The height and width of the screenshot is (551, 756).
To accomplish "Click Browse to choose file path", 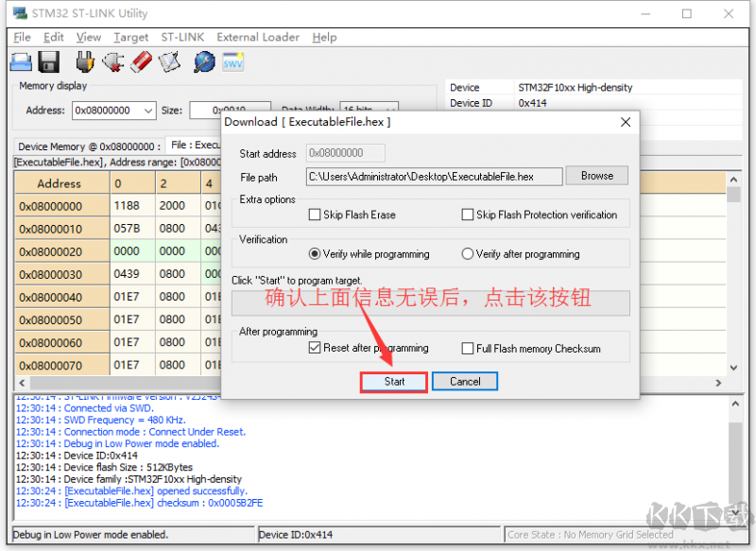I will click(x=596, y=176).
